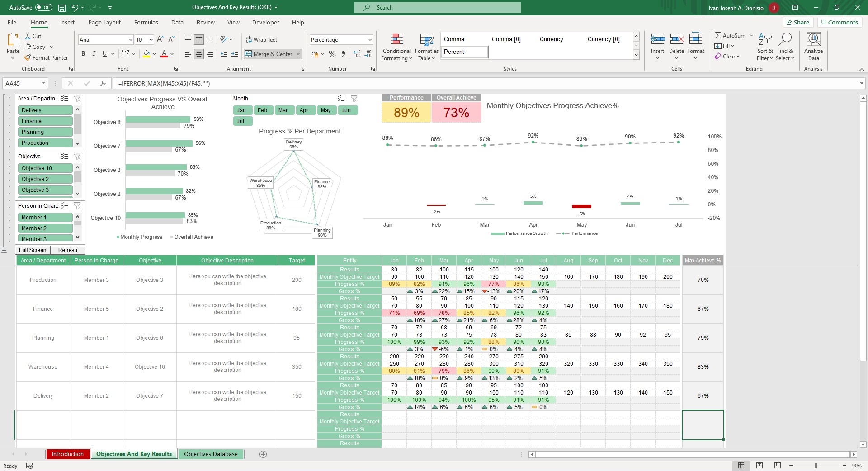The image size is (868, 471).
Task: Toggle italic formatting
Action: coord(94,54)
